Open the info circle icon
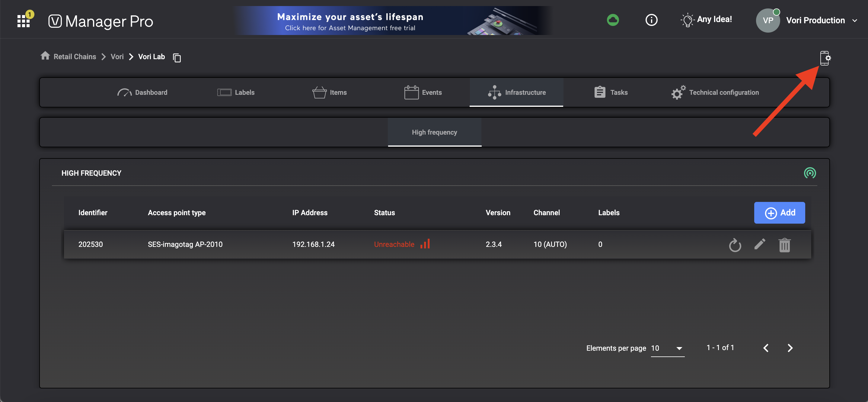 [x=651, y=20]
